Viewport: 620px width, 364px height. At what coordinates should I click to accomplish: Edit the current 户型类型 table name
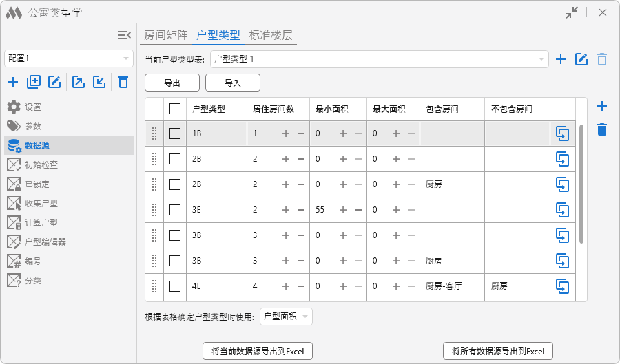point(581,59)
